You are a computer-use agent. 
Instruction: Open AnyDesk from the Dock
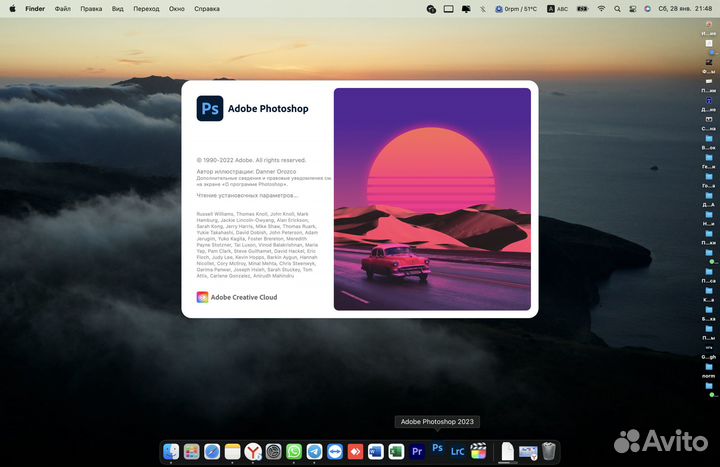[355, 452]
